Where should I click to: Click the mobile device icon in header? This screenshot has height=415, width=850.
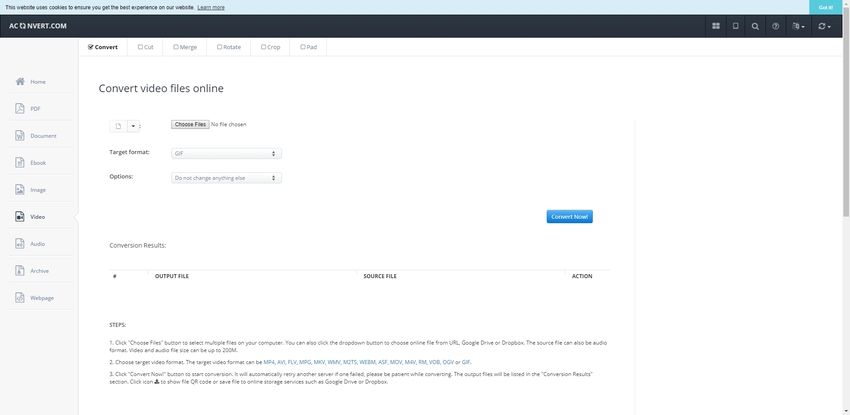pos(735,26)
